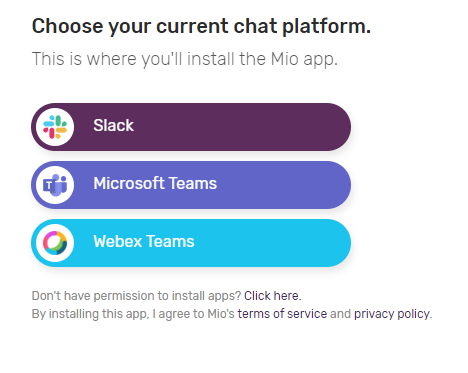
Task: Choose Webex Teams as your platform
Action: coord(191,243)
